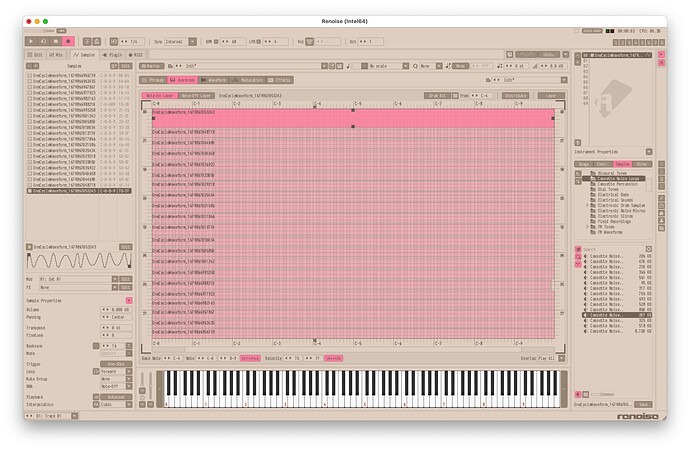The width and height of the screenshot is (690, 451).
Task: Tick checkbox of first OneCycleWaveform sample
Action: (x=29, y=76)
